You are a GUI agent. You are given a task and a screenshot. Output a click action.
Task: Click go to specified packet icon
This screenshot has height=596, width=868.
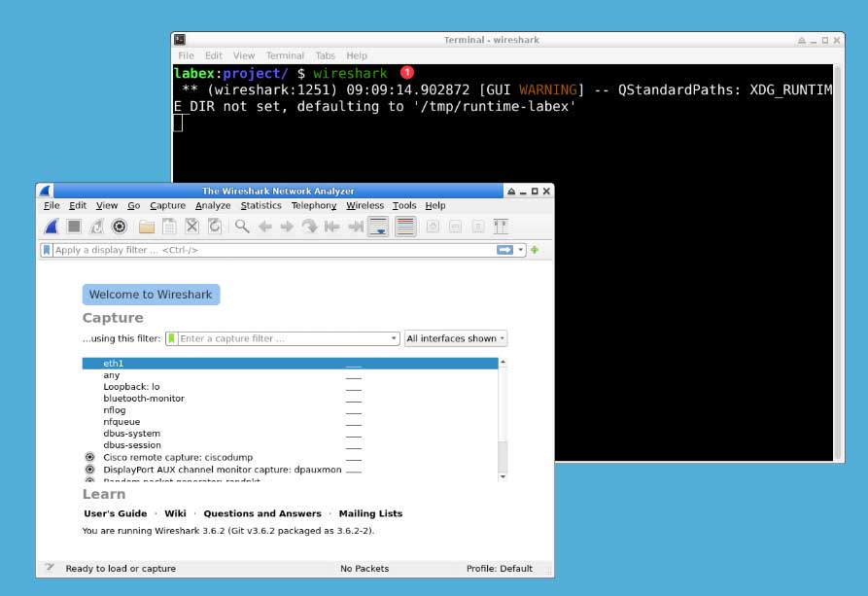309,227
